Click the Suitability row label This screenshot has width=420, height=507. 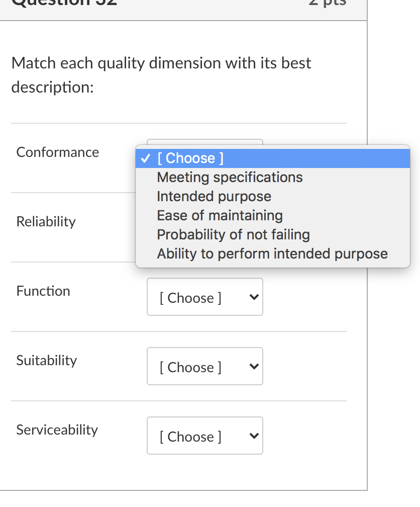(47, 360)
